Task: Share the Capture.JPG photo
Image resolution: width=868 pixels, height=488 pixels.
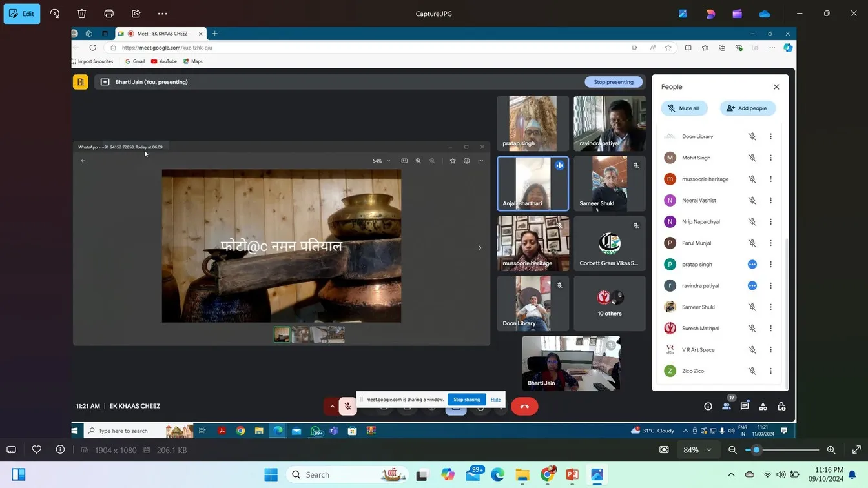Action: (x=136, y=14)
